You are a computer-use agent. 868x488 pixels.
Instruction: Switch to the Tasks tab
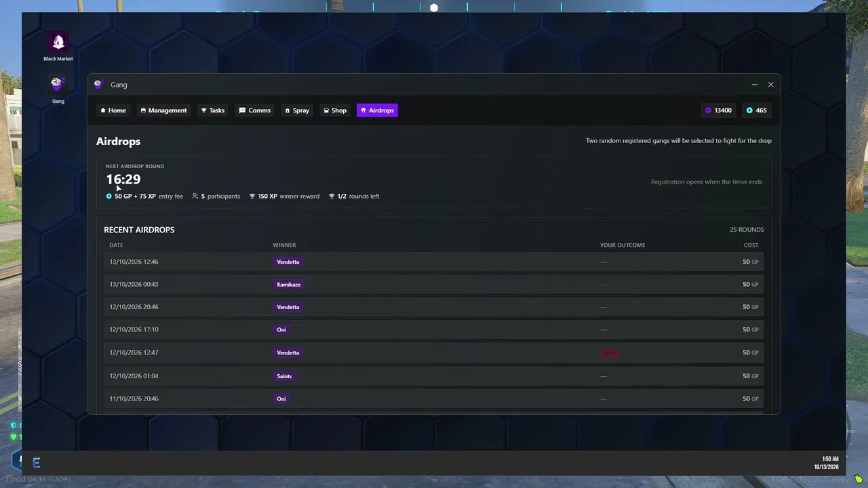(213, 110)
